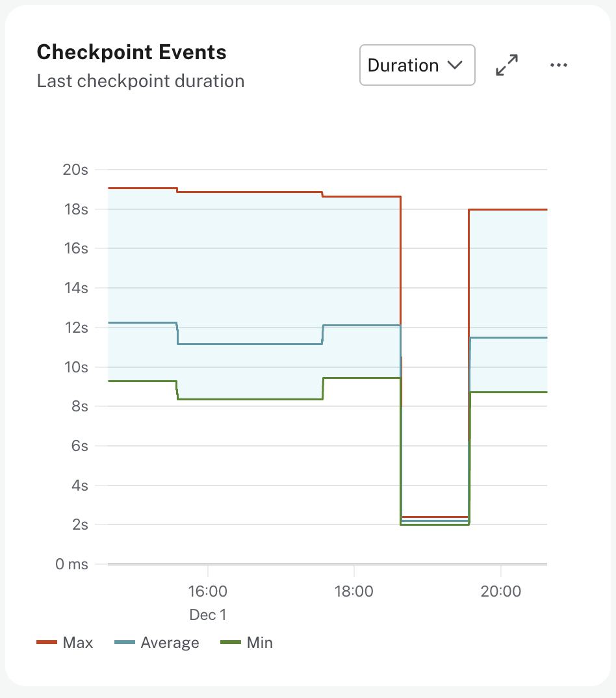Click the ellipsis options menu icon
The height and width of the screenshot is (698, 616).
(x=559, y=65)
